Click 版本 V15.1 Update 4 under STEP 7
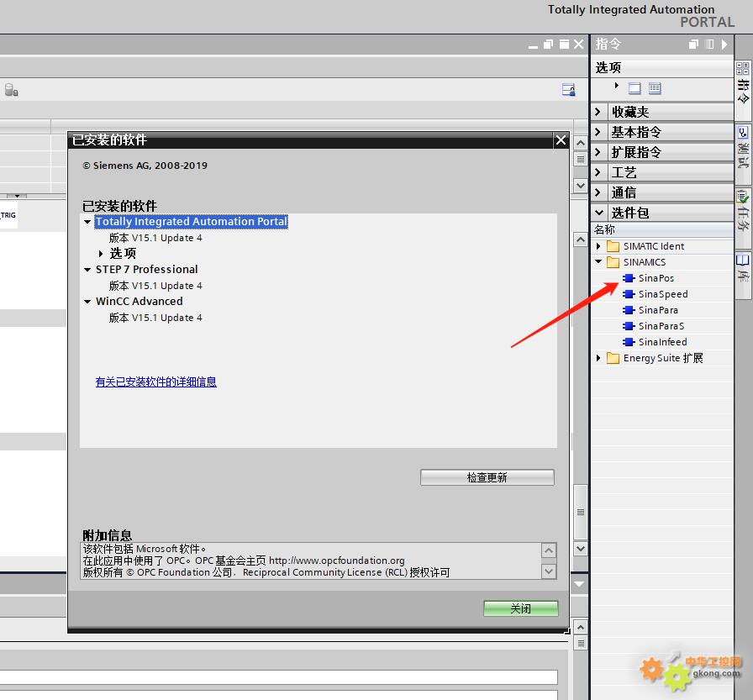The width and height of the screenshot is (753, 700). pos(155,286)
